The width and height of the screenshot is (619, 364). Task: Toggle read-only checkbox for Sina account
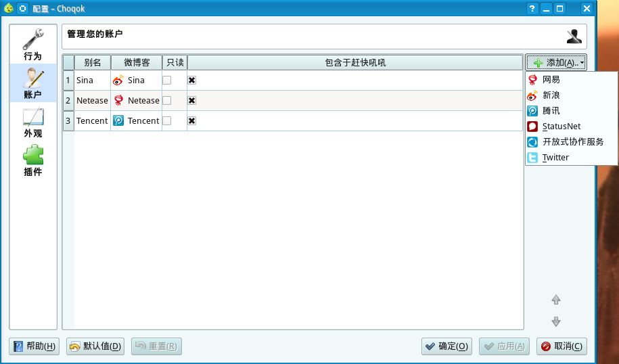pyautogui.click(x=167, y=80)
